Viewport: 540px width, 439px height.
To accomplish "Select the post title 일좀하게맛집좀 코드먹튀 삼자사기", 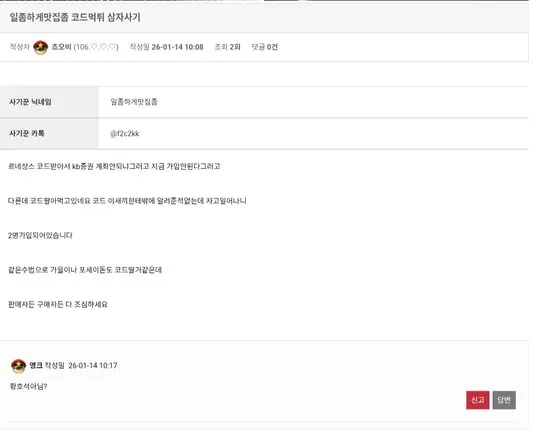I will (75, 17).
